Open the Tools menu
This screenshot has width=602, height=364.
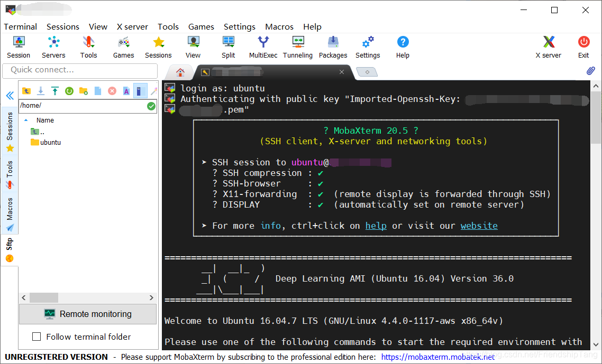168,27
